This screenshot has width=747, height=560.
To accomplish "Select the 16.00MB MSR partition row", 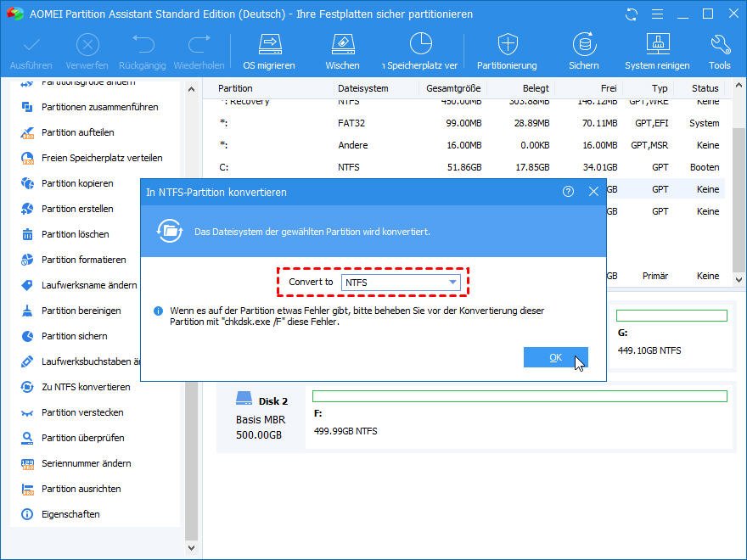I will coord(469,145).
